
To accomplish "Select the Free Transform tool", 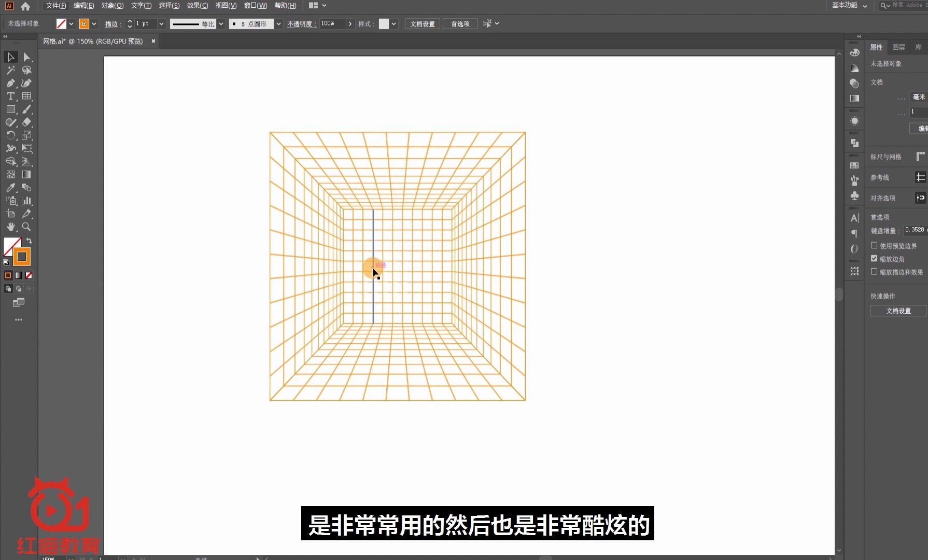I will click(26, 148).
